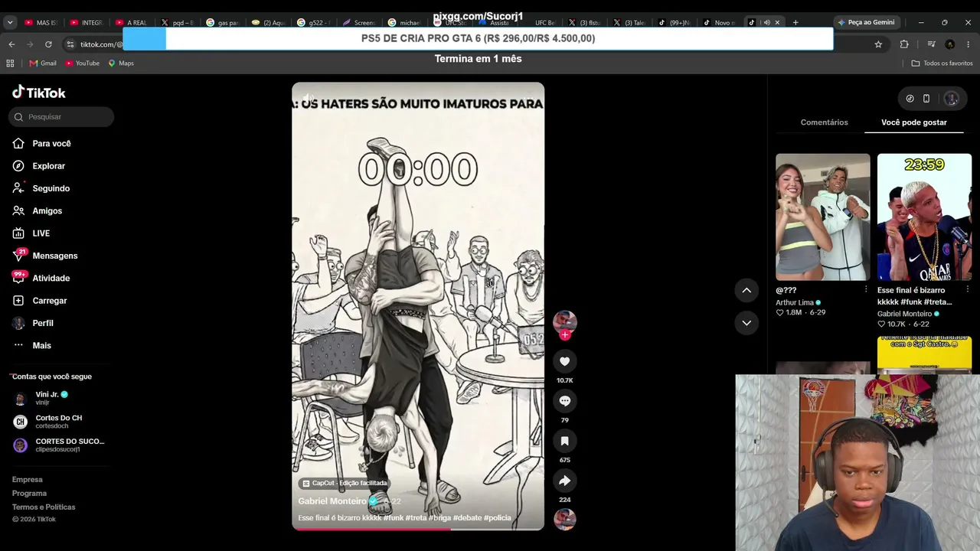Open the Empresa footer link
The image size is (980, 551).
click(28, 480)
